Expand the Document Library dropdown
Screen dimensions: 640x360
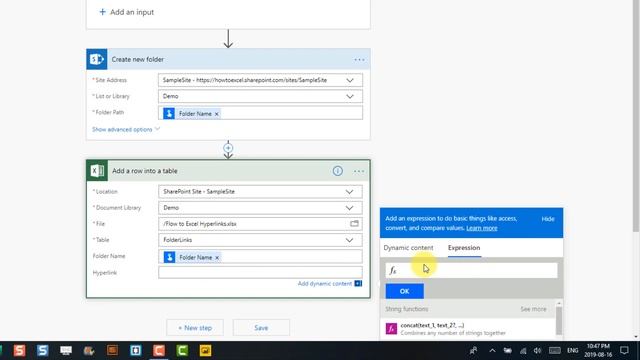tap(349, 208)
